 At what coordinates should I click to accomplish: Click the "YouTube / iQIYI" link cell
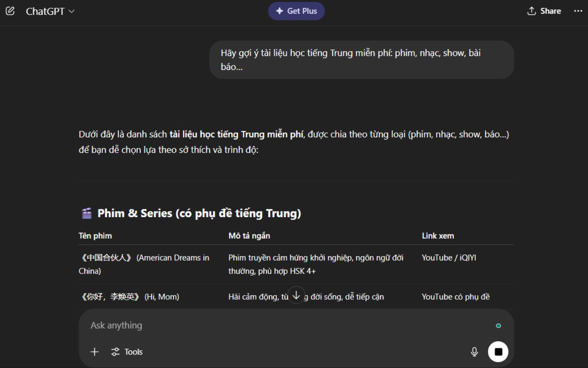click(449, 258)
